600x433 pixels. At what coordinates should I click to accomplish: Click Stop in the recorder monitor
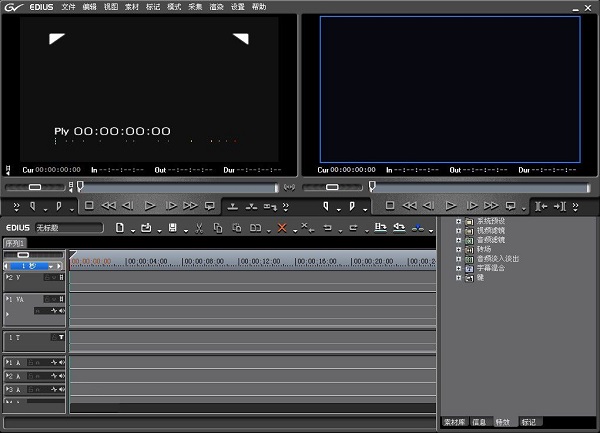390,205
